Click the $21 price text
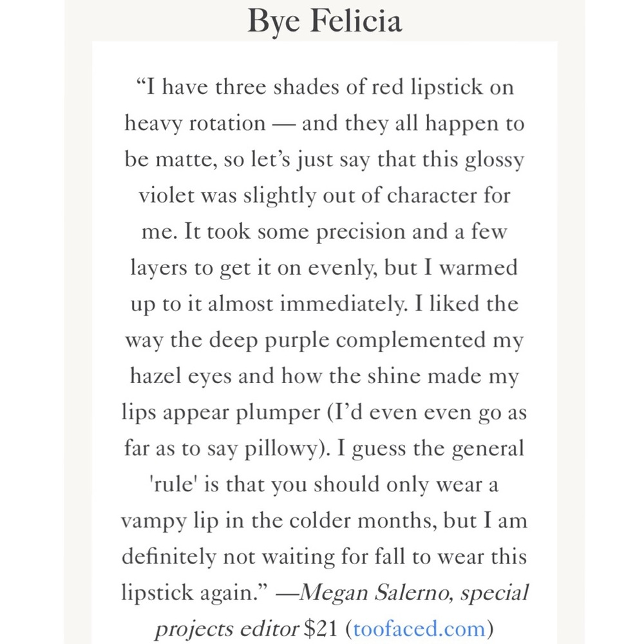 (x=320, y=629)
